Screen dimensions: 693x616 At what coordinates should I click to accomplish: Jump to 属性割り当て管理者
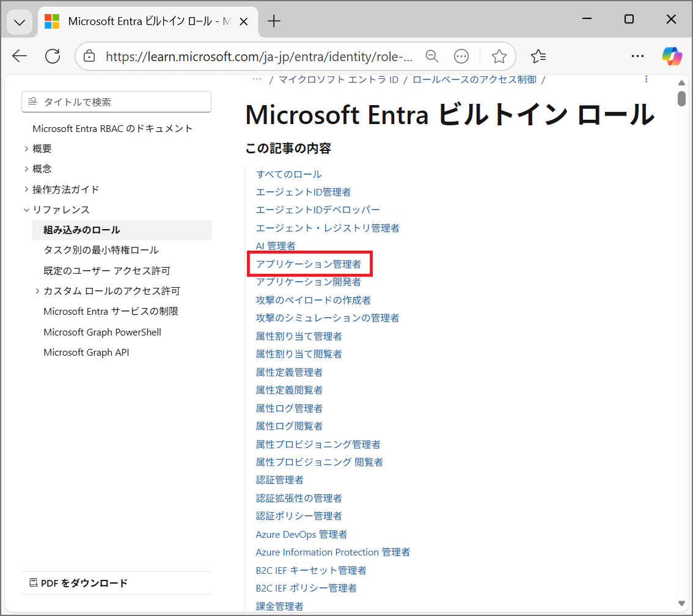[299, 336]
